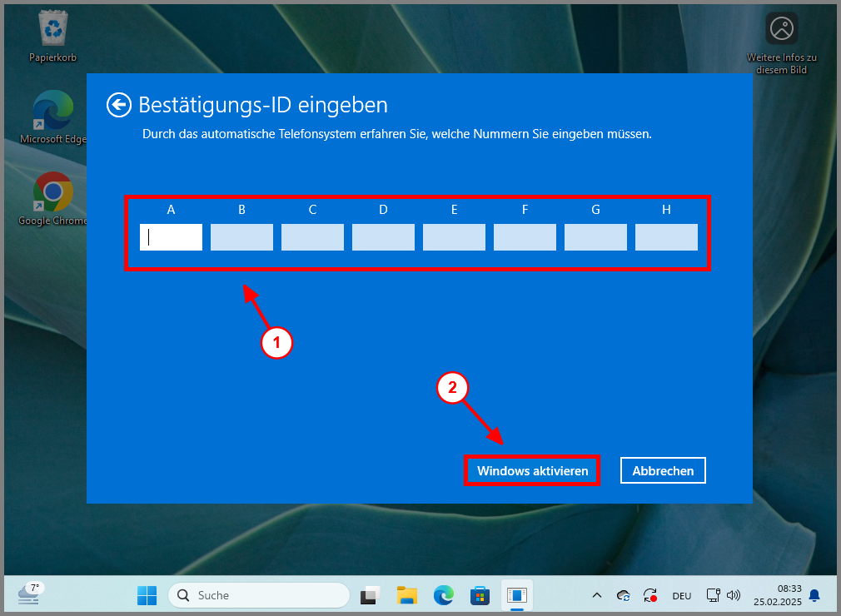
Task: Click the sync tray icon with red dot
Action: click(x=650, y=595)
